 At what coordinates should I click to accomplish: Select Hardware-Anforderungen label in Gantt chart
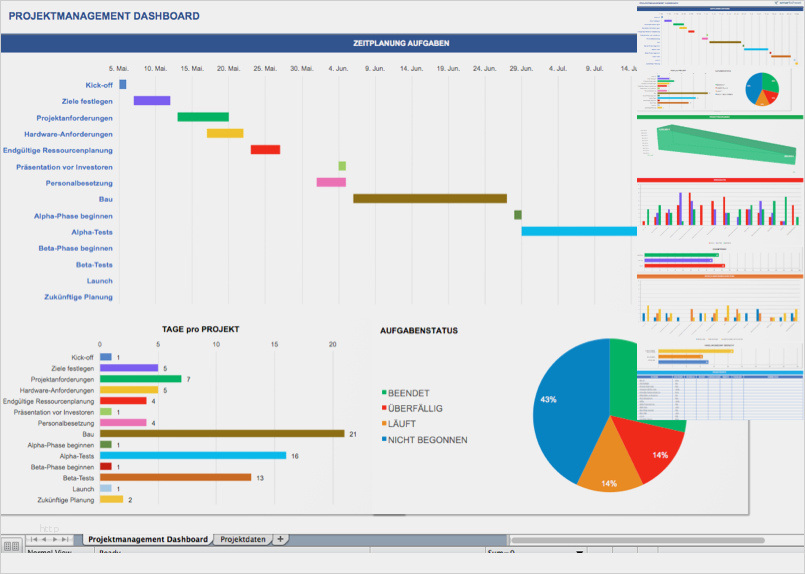coord(68,135)
